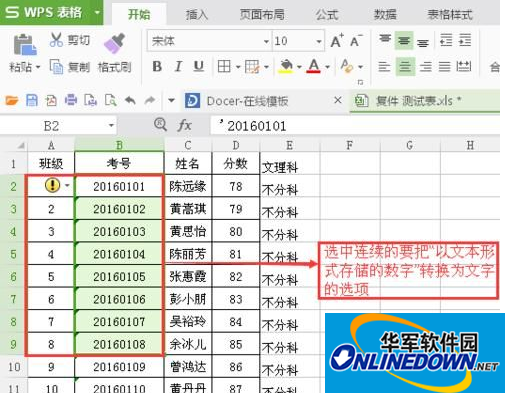Viewport: 505px width, 393px height.
Task: Apply fill color bucket
Action: tap(286, 66)
